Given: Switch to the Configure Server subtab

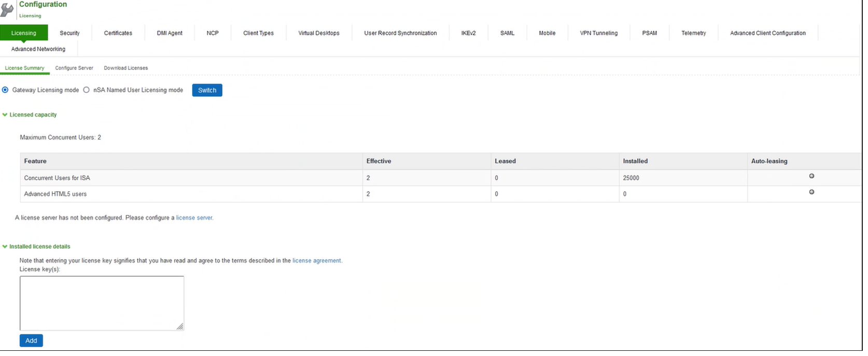Looking at the screenshot, I should point(74,68).
